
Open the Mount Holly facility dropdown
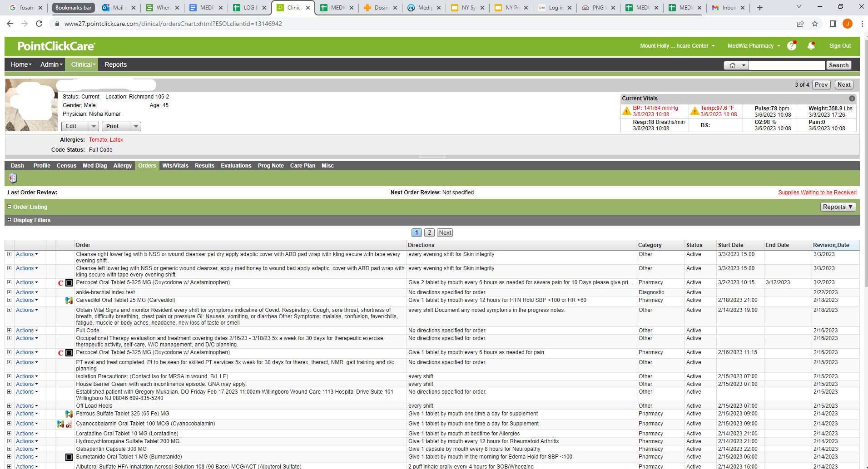click(677, 46)
